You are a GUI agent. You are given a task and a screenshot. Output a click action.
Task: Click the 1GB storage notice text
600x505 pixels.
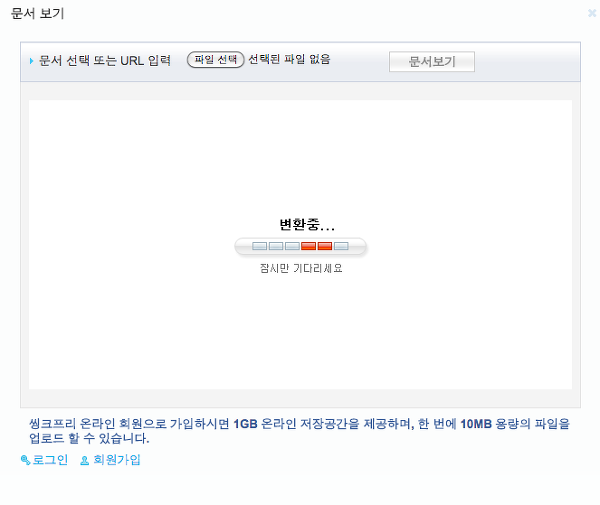pos(300,431)
